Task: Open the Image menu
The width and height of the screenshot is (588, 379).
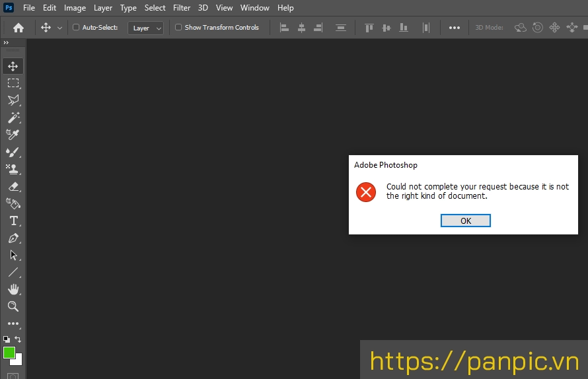Action: tap(75, 8)
